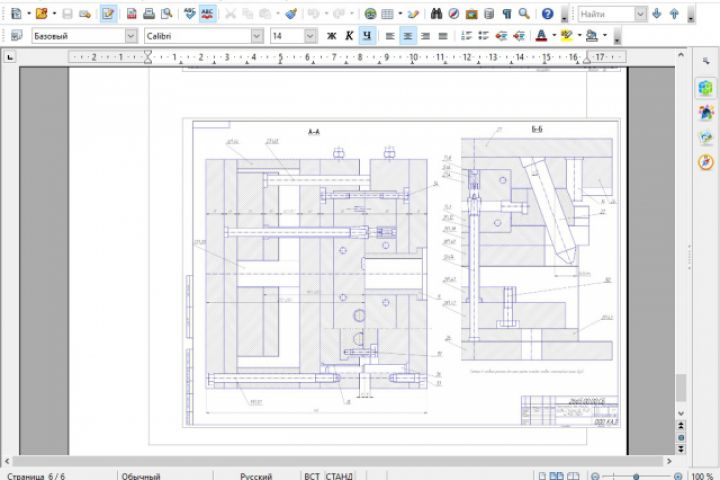This screenshot has height=480, width=720.
Task: Open the Open-file icon dropdown arrow
Action: (x=54, y=14)
